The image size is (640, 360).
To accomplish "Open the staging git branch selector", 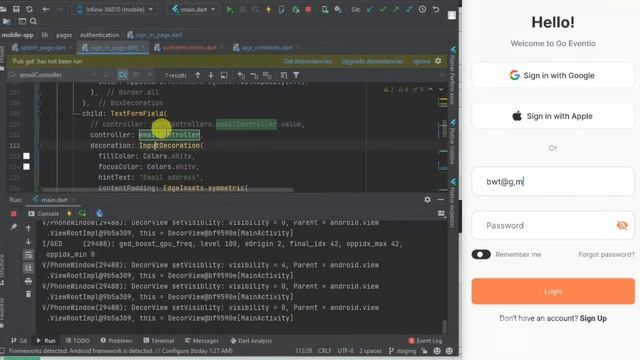I will tap(402, 351).
